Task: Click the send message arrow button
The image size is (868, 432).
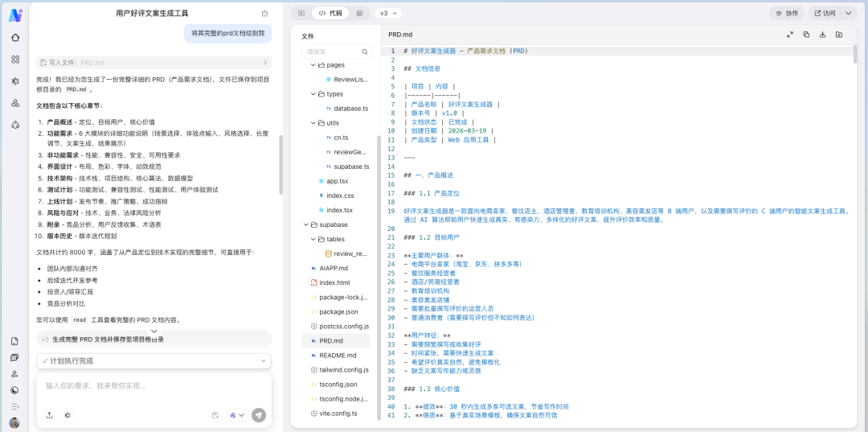Action: (x=258, y=415)
